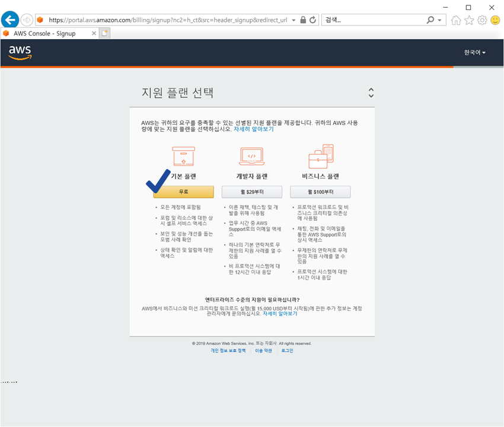Click the up-down chevron beside 지원 플랜 선택
The width and height of the screenshot is (504, 427).
pos(371,93)
